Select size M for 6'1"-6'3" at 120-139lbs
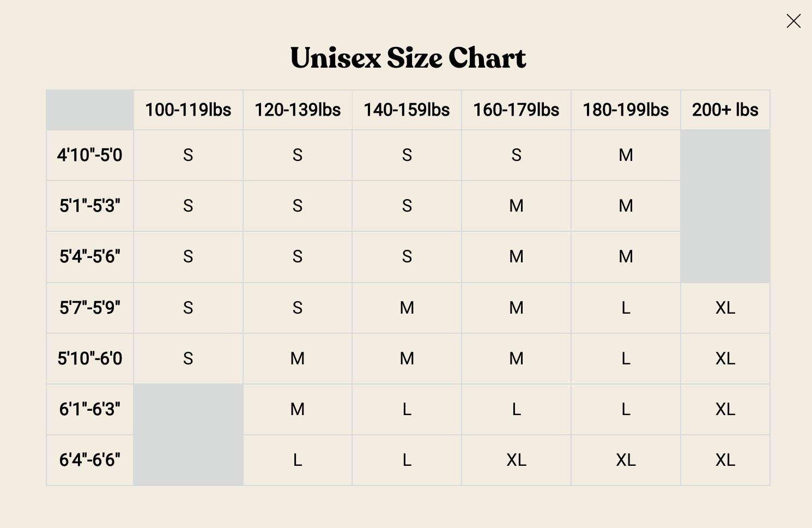 coord(298,410)
